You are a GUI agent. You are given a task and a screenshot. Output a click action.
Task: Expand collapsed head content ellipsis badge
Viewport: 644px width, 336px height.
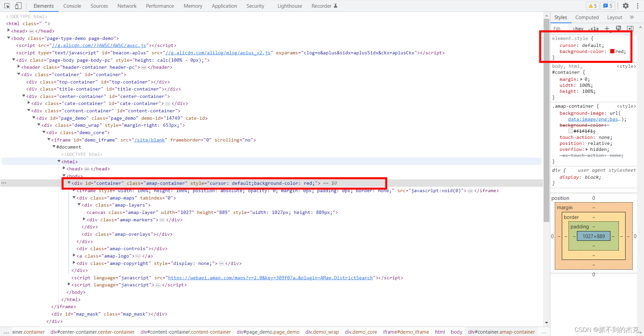point(31,31)
